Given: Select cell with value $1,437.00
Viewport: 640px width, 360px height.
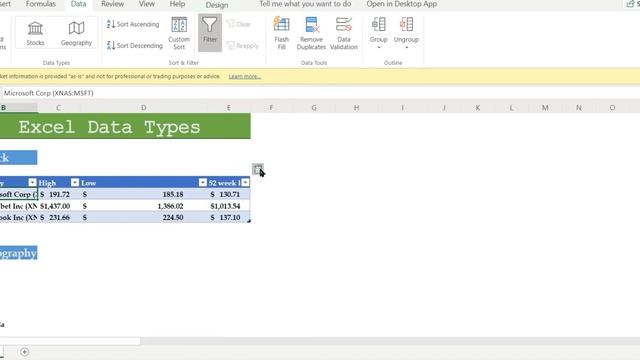Looking at the screenshot, I should coord(59,206).
